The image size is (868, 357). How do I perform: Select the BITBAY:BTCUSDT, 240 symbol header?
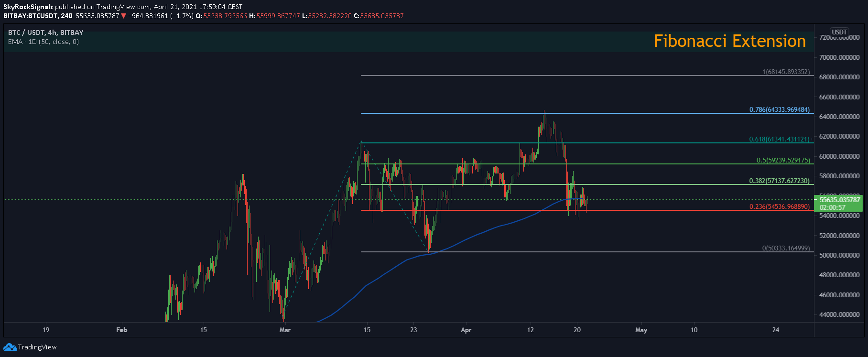click(38, 16)
